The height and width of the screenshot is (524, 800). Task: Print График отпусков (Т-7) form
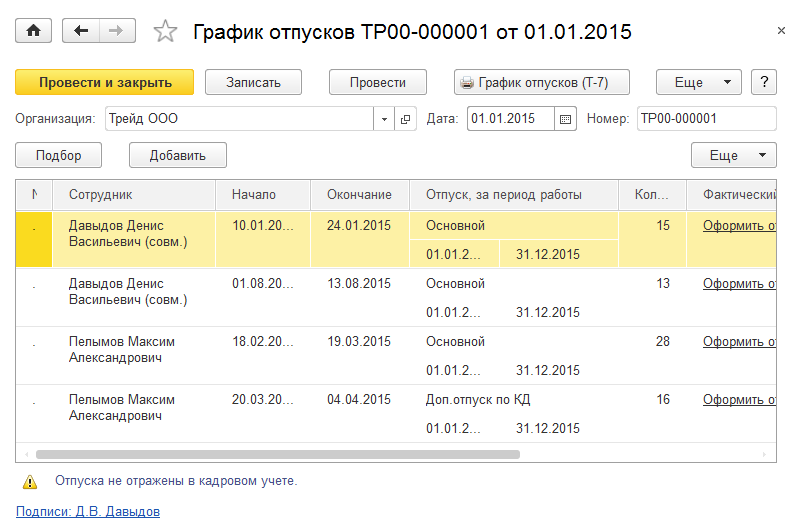[531, 82]
